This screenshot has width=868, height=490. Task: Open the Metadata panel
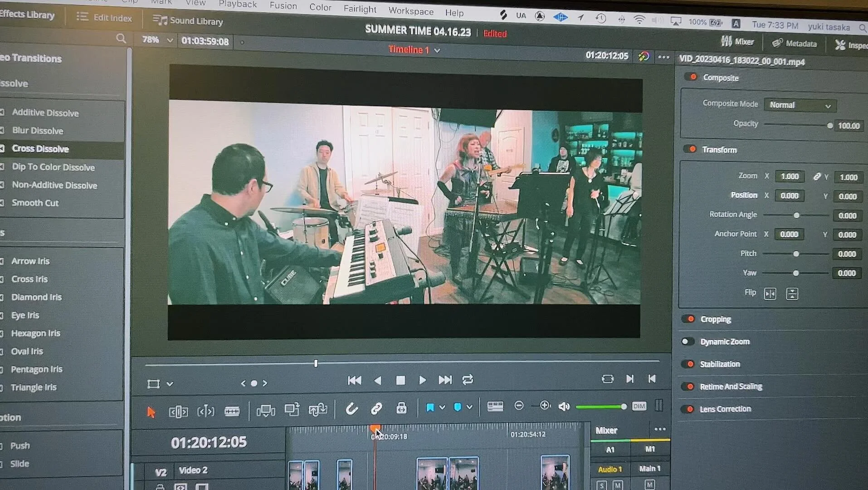[794, 44]
